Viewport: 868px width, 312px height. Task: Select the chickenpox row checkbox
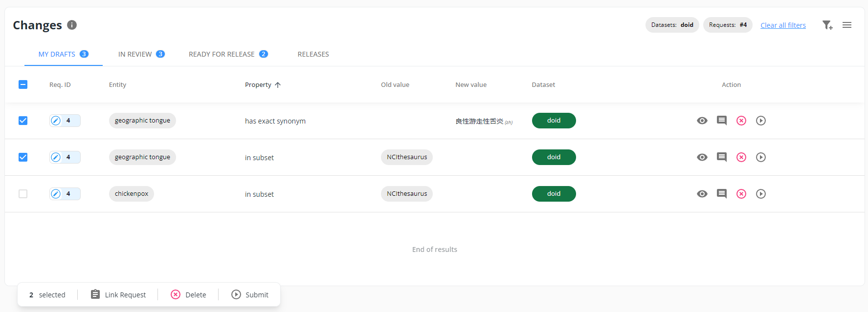coord(23,194)
